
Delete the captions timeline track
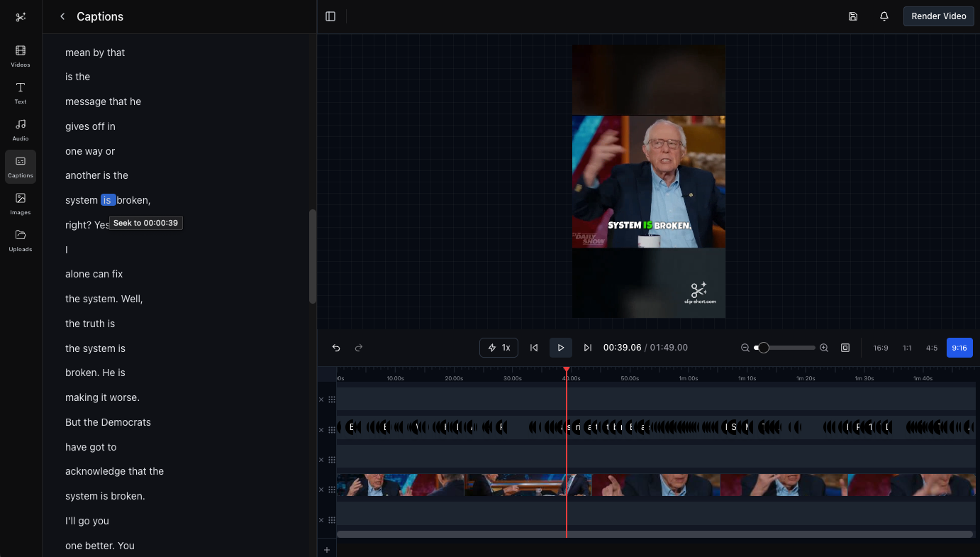(321, 430)
